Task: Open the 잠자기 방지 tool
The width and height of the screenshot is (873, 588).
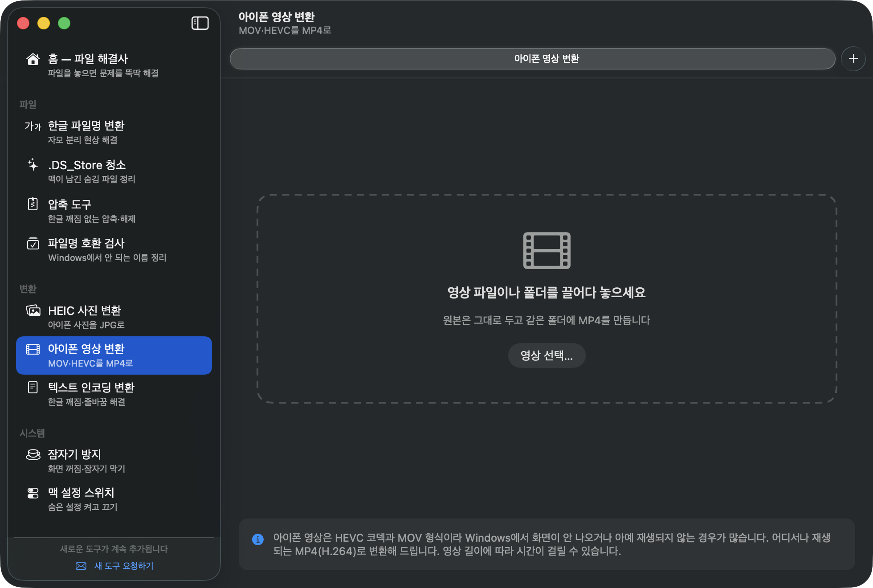Action: click(x=114, y=461)
